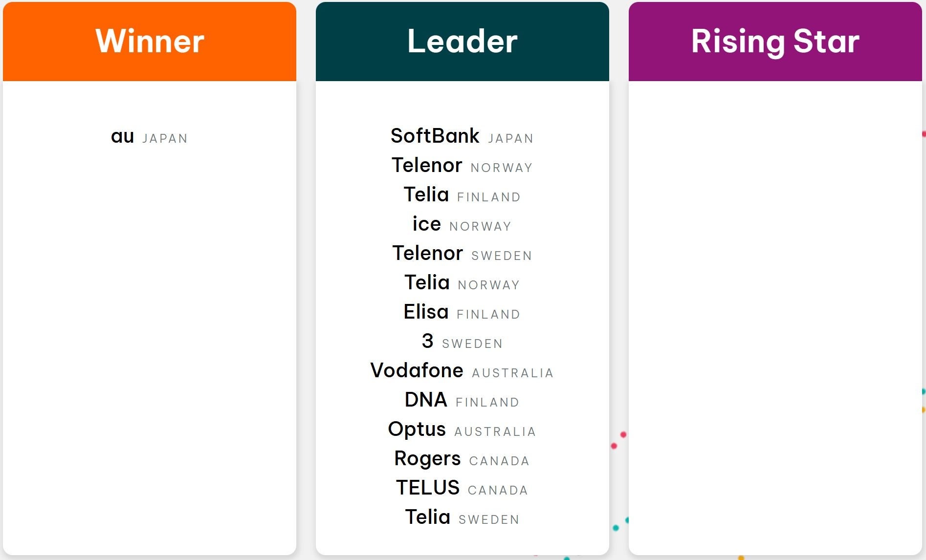Click the Winner card's empty area

[x=149, y=342]
